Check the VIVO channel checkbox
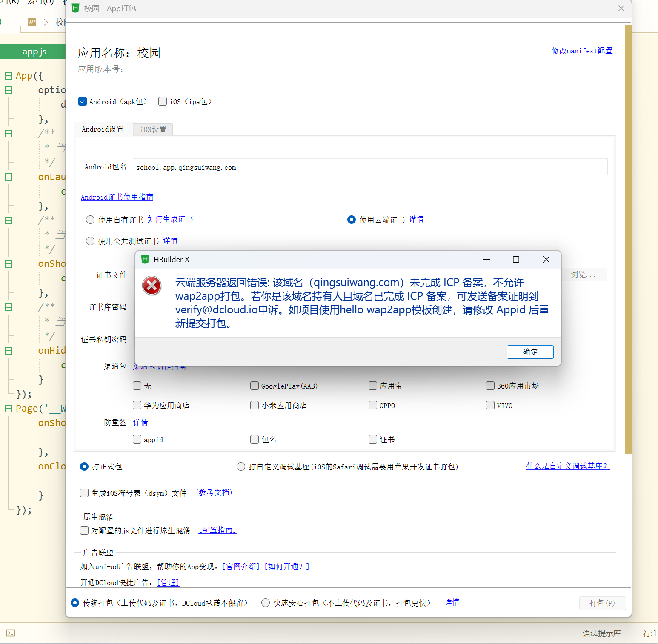Image resolution: width=658 pixels, height=644 pixels. [x=490, y=405]
